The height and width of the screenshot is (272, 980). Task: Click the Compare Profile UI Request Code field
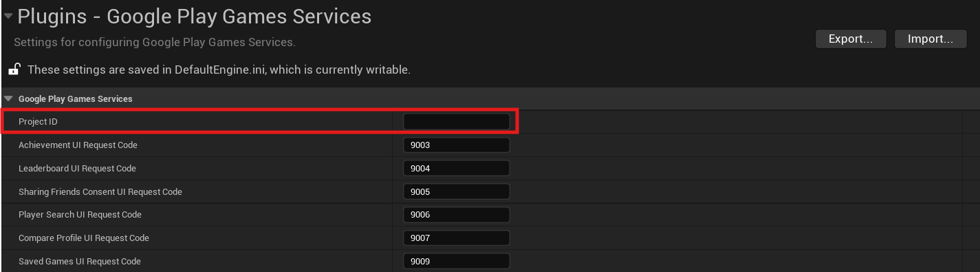click(456, 238)
